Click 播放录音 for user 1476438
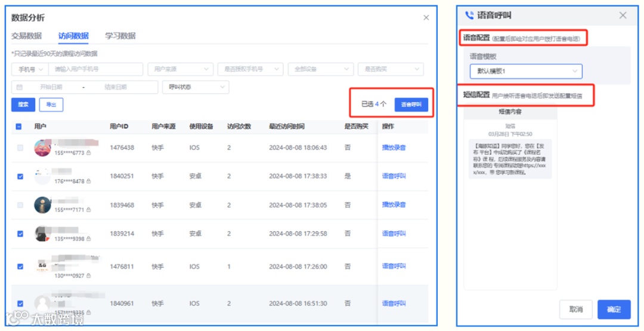The height and width of the screenshot is (331, 644). pyautogui.click(x=394, y=148)
